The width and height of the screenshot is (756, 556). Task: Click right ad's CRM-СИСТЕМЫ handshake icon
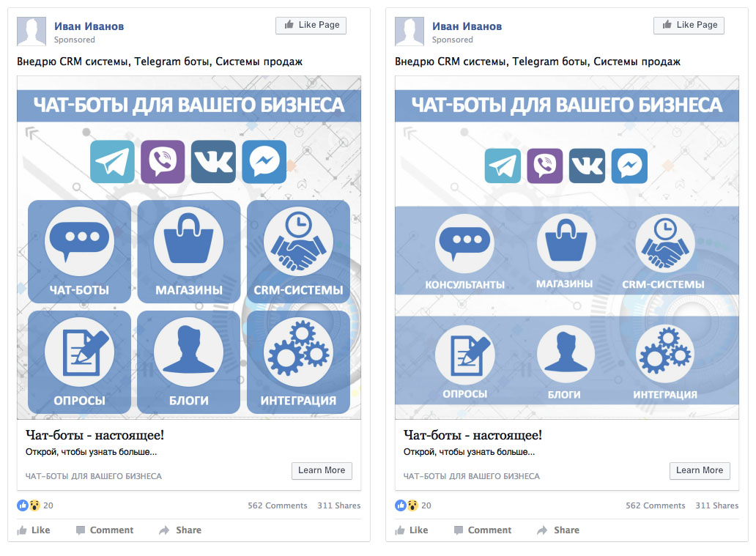click(665, 243)
